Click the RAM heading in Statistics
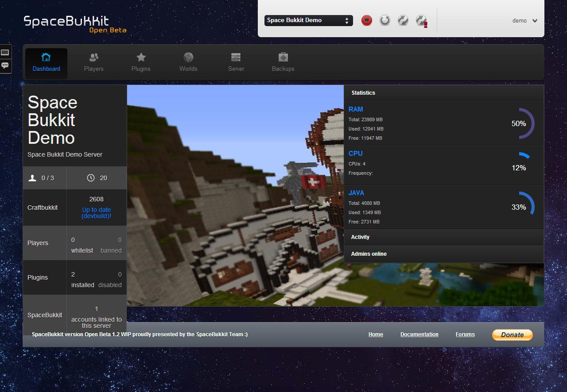Viewport: 567px width, 392px height. coord(356,109)
